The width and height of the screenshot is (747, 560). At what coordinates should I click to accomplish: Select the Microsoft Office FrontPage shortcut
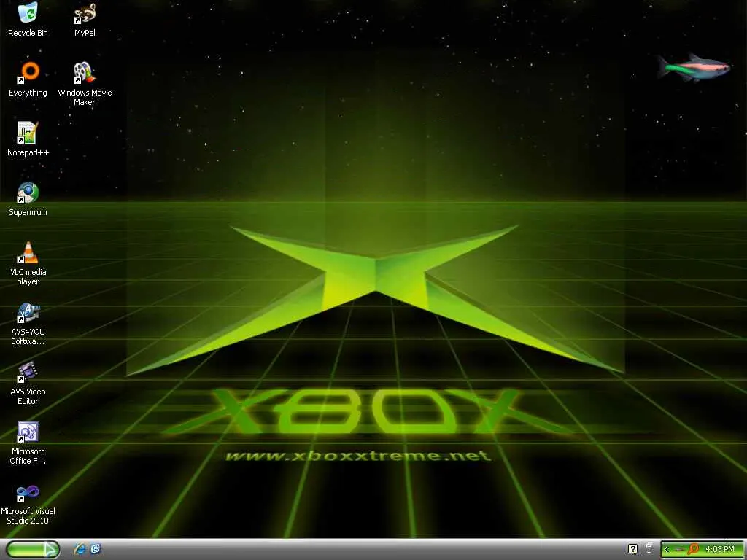28,443
